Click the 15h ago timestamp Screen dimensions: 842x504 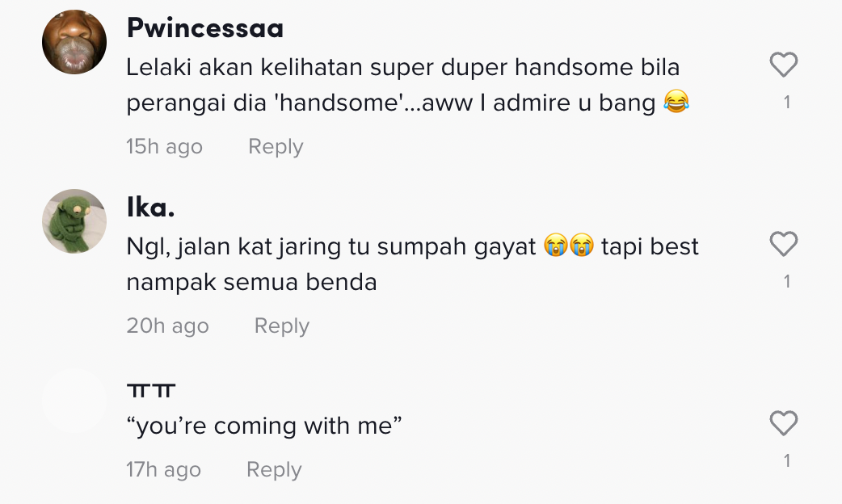pos(164,146)
